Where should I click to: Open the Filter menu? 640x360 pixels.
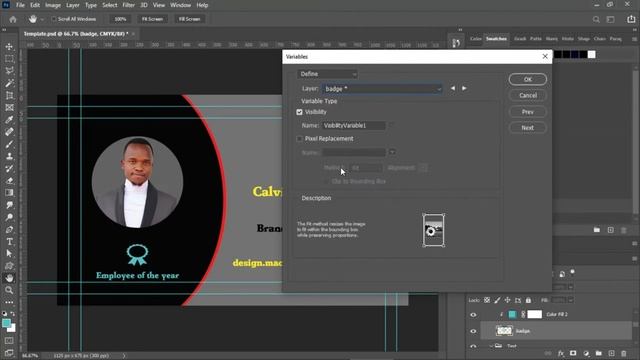coord(129,5)
